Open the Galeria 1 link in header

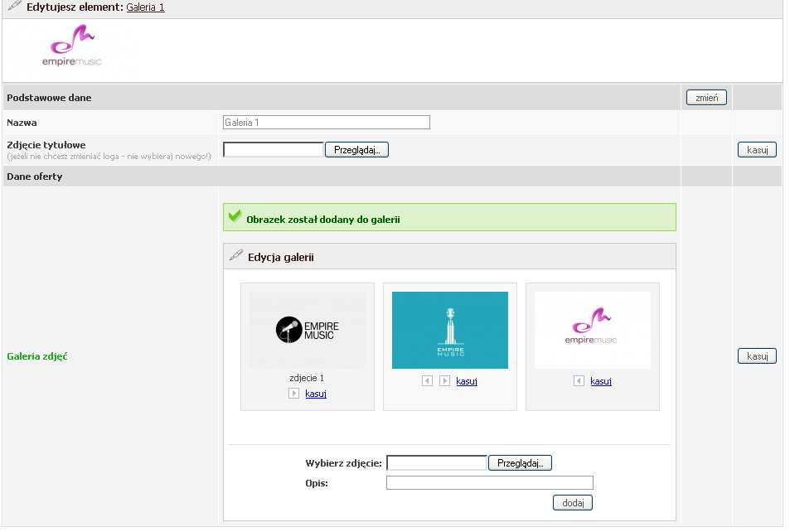click(x=145, y=7)
